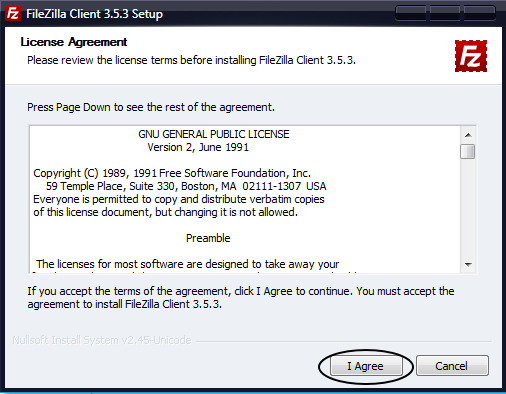Cancel the FileZilla Client setup

click(x=452, y=366)
